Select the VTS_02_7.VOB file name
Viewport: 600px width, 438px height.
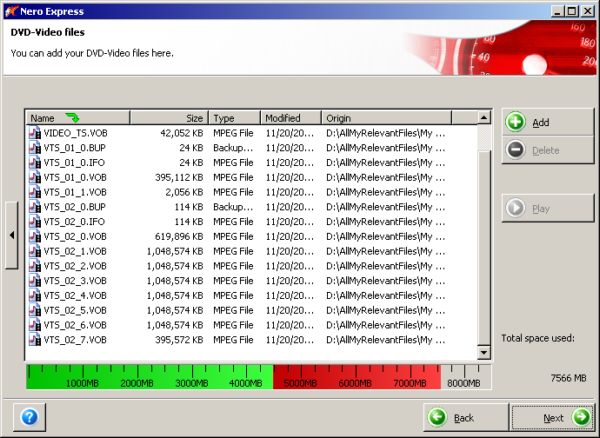(75, 340)
